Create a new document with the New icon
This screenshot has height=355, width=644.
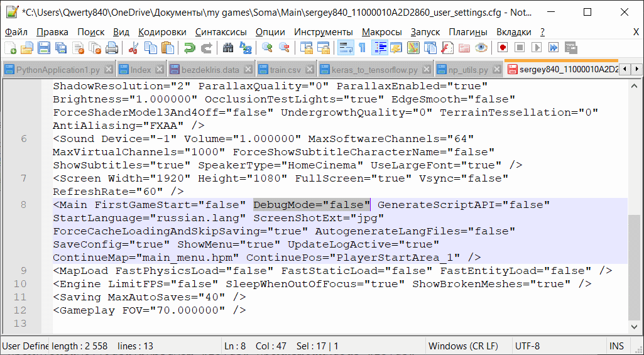[x=10, y=48]
